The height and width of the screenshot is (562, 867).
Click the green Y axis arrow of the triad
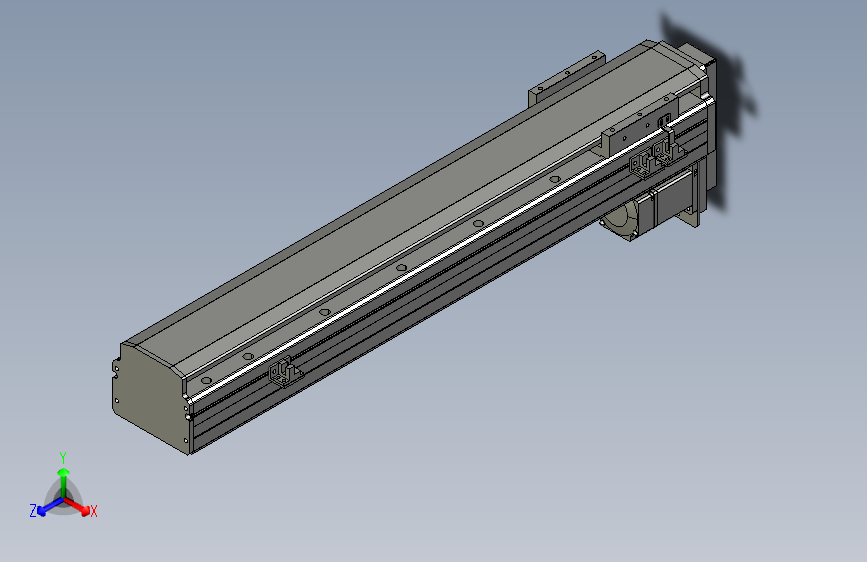click(64, 482)
